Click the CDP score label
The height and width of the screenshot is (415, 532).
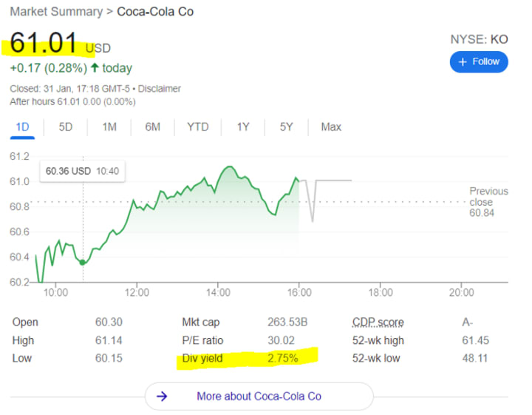378,322
